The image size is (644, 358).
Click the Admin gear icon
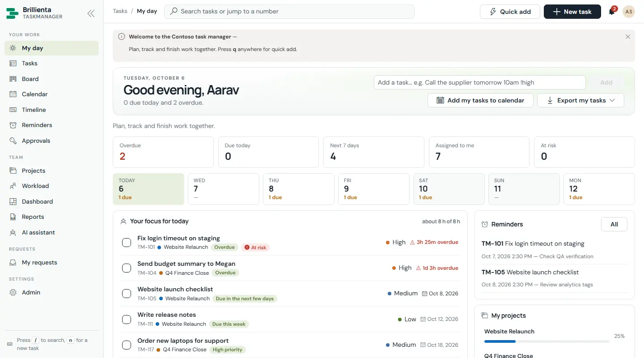tap(13, 293)
